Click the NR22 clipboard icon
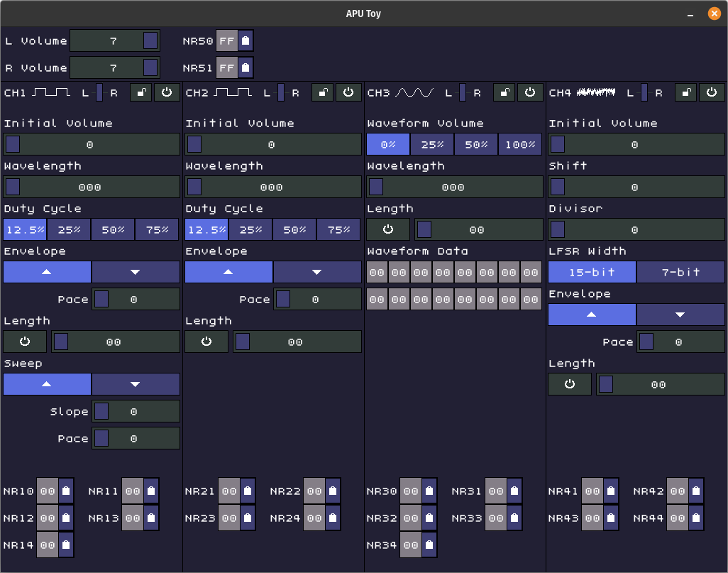 [333, 491]
